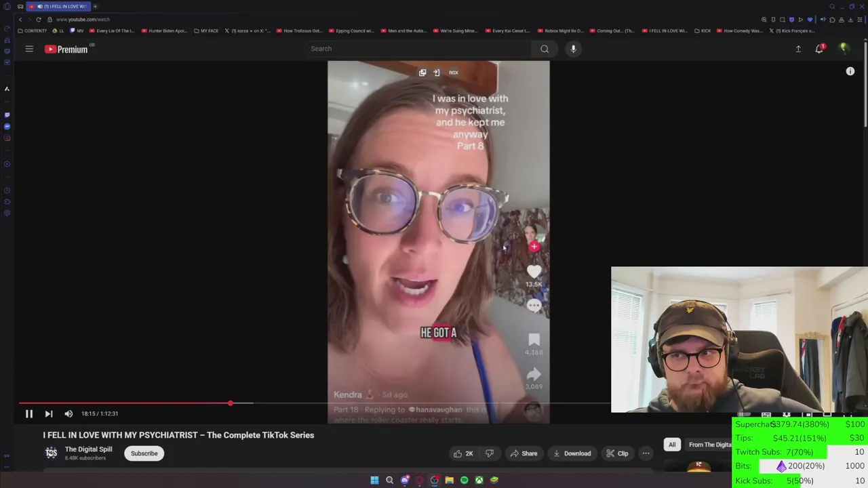This screenshot has width=868, height=488.
Task: Open browser zoom magnifier toolbar icon
Action: pyautogui.click(x=764, y=20)
